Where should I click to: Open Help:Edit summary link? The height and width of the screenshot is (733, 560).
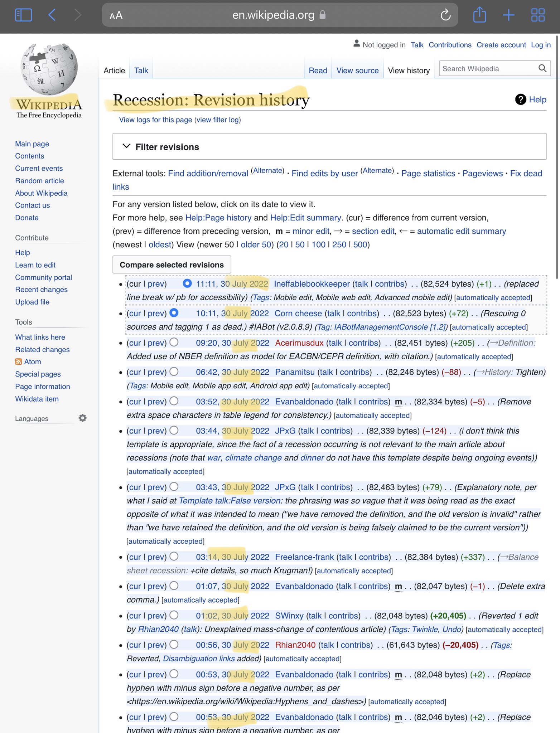click(305, 218)
